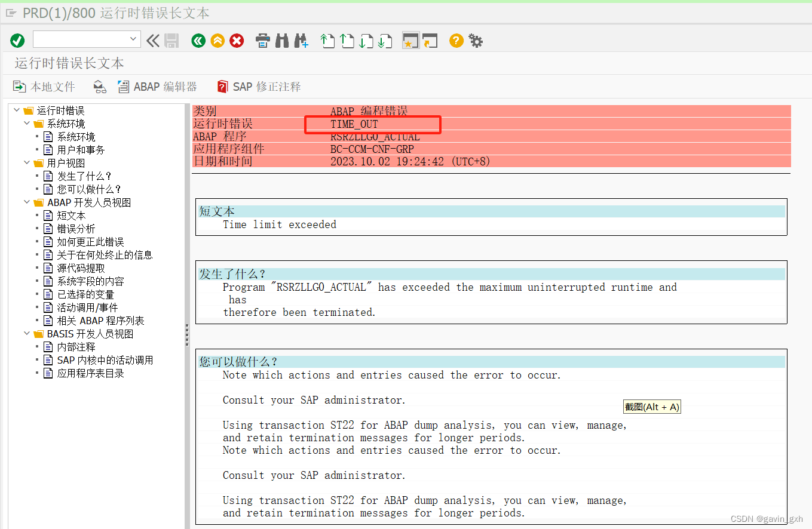Cancel using the red X icon
The image size is (812, 529).
pos(237,41)
